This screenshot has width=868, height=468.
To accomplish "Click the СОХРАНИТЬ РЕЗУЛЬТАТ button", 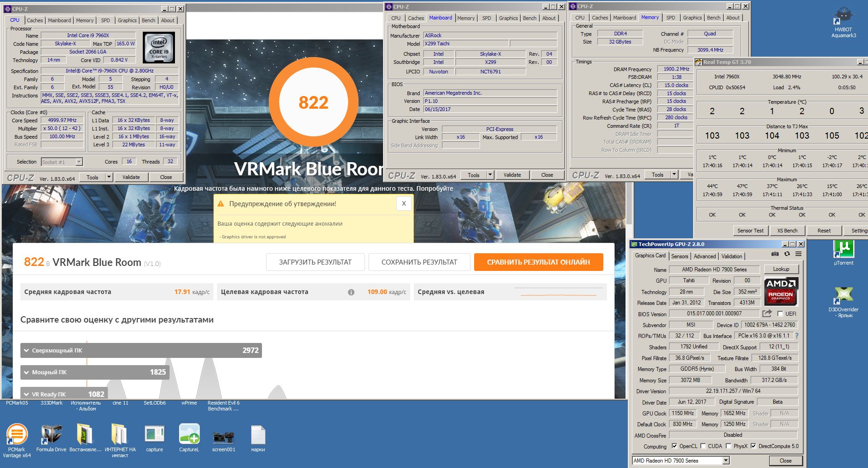I will (419, 262).
